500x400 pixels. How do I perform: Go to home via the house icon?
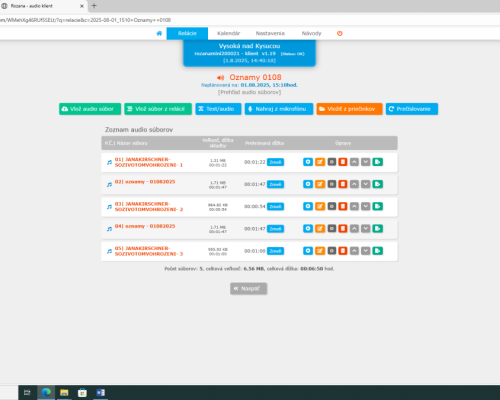pyautogui.click(x=159, y=33)
